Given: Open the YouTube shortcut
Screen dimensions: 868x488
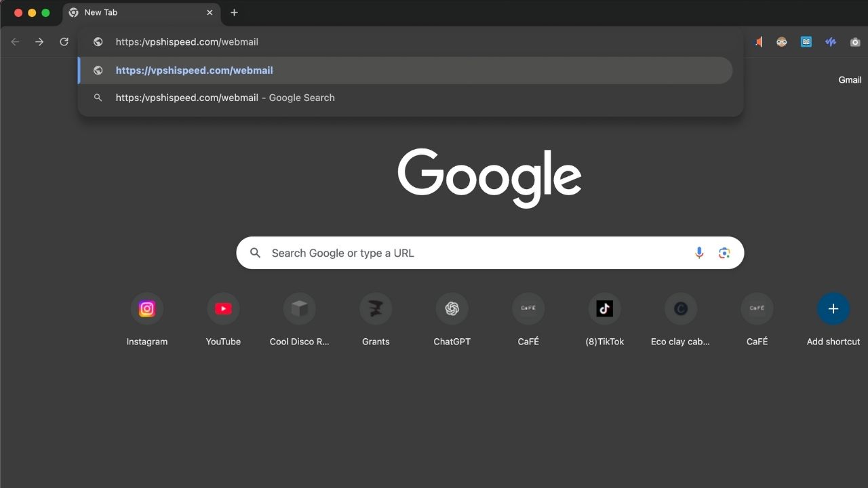Looking at the screenshot, I should (223, 319).
